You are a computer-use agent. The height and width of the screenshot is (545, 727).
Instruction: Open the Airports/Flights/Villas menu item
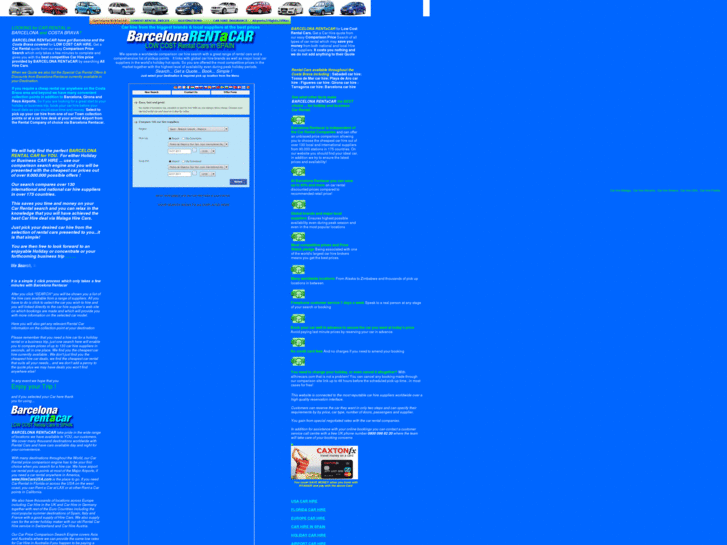[x=271, y=21]
